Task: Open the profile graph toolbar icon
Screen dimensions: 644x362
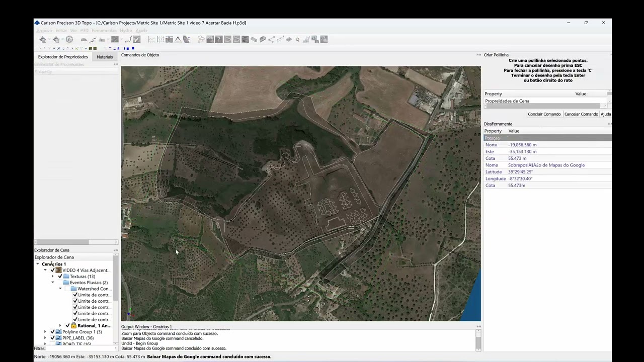Action: click(151, 39)
